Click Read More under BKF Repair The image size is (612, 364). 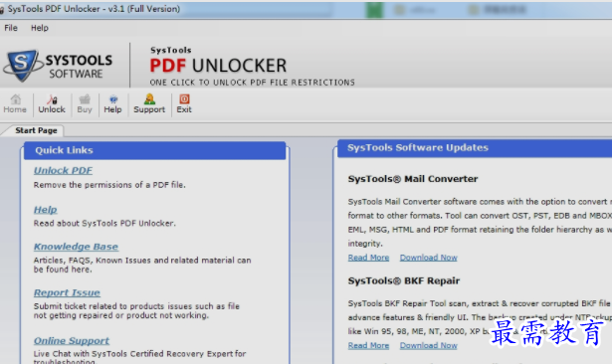368,346
